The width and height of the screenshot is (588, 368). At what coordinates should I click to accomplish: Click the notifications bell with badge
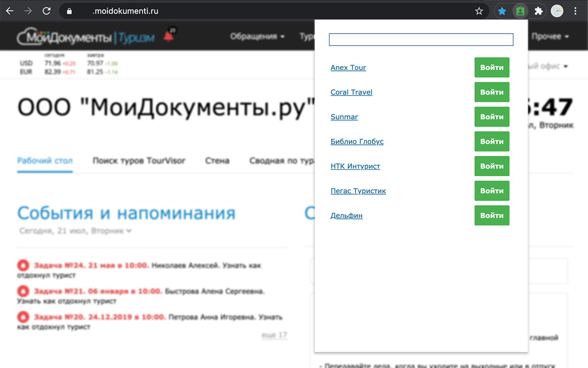tap(169, 35)
